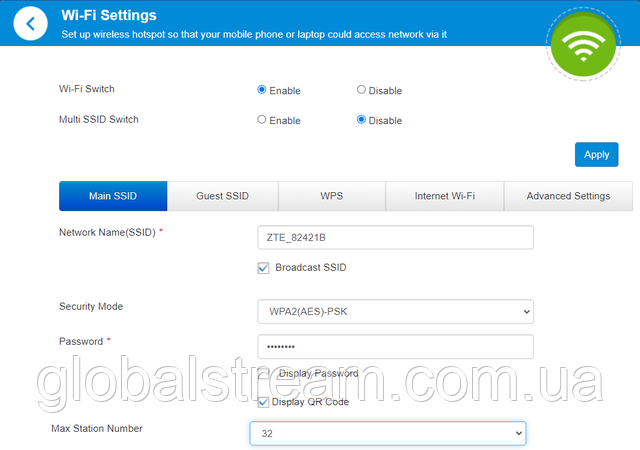The image size is (640, 450).
Task: Open the Guest SSID tab
Action: coord(222,196)
